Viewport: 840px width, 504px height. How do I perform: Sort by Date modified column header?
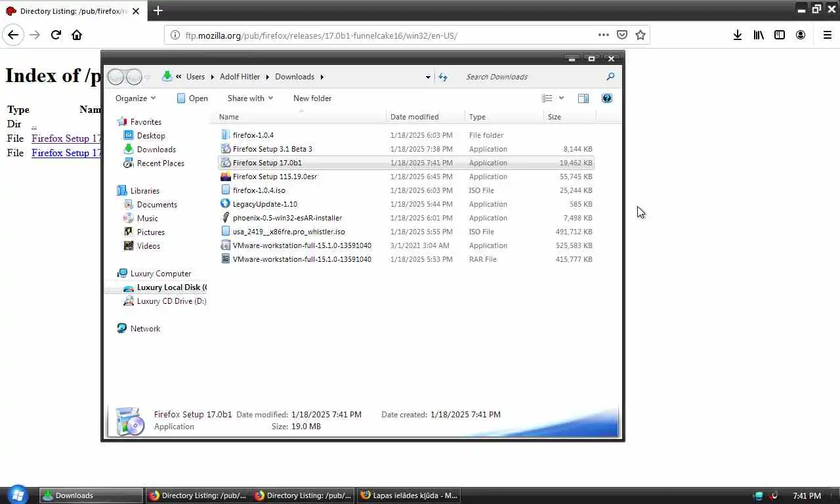point(425,117)
